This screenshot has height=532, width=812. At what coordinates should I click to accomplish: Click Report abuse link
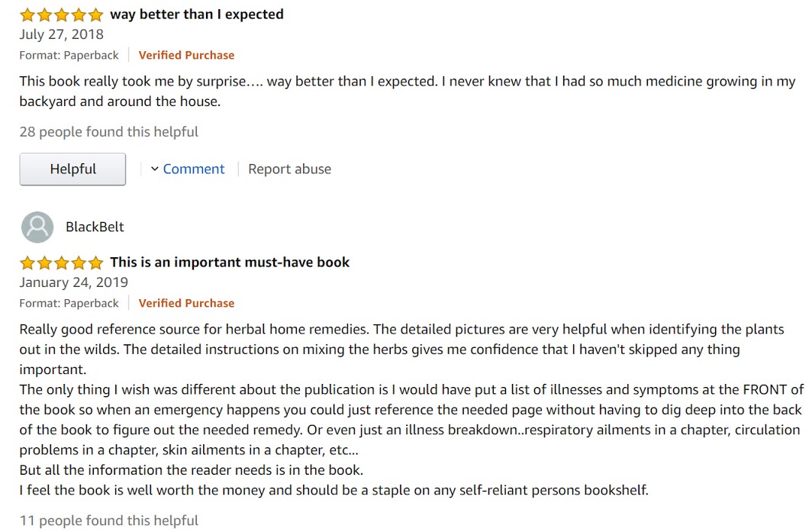point(289,169)
